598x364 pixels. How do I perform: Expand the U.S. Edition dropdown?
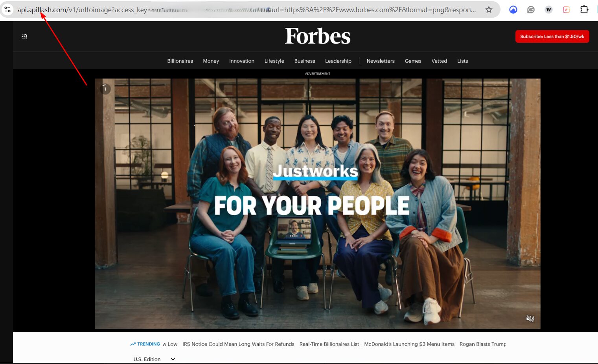154,359
